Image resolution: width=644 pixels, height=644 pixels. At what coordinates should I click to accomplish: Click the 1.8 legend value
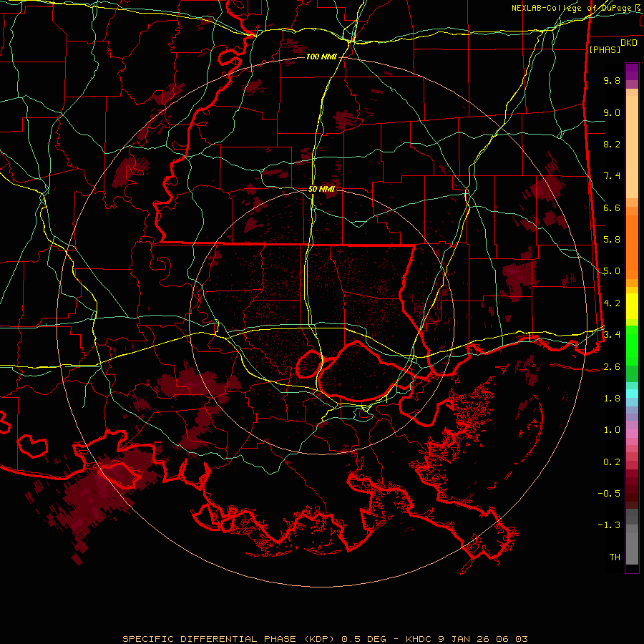pos(612,399)
